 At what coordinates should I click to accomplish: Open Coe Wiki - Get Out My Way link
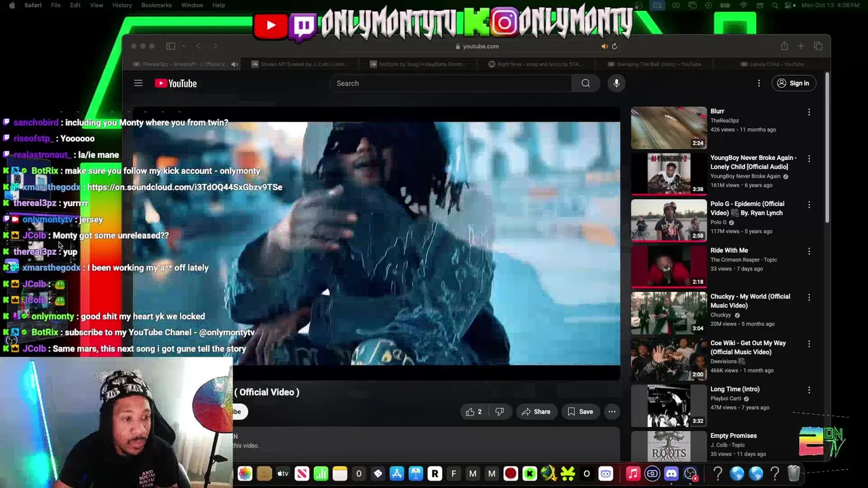pyautogui.click(x=748, y=347)
